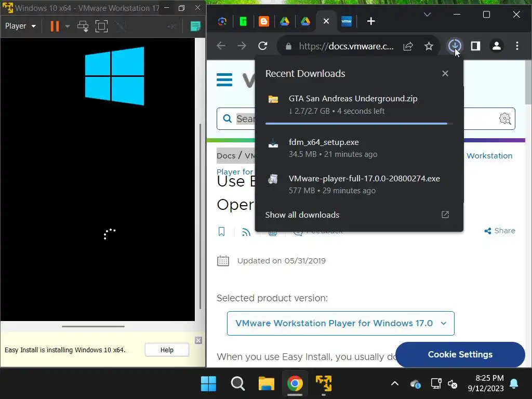Dismiss the Easy Install notification bar
The width and height of the screenshot is (532, 399).
point(198,340)
